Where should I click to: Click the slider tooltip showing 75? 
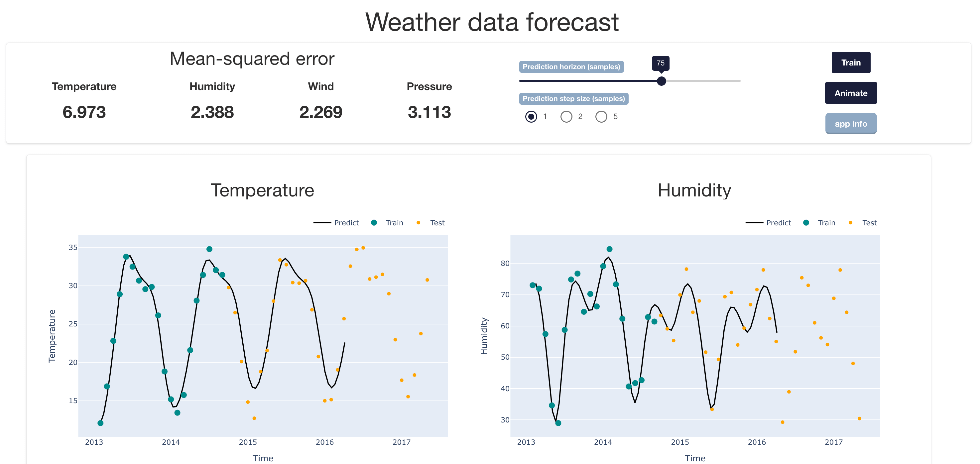click(661, 63)
